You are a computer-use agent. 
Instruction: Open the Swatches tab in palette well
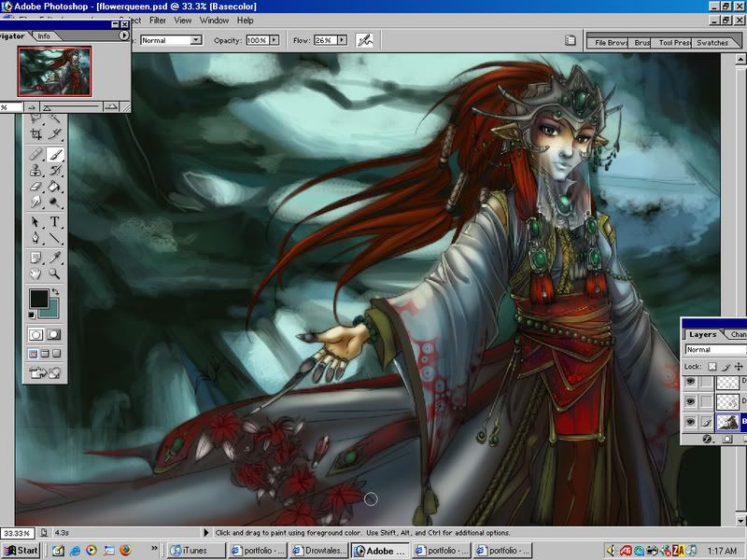(712, 43)
